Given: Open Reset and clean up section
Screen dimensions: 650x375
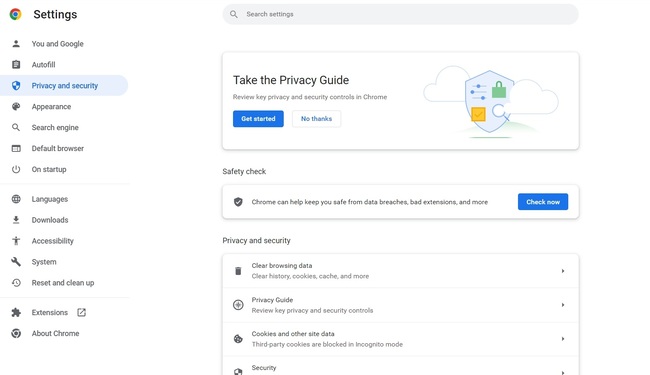Looking at the screenshot, I should point(64,283).
